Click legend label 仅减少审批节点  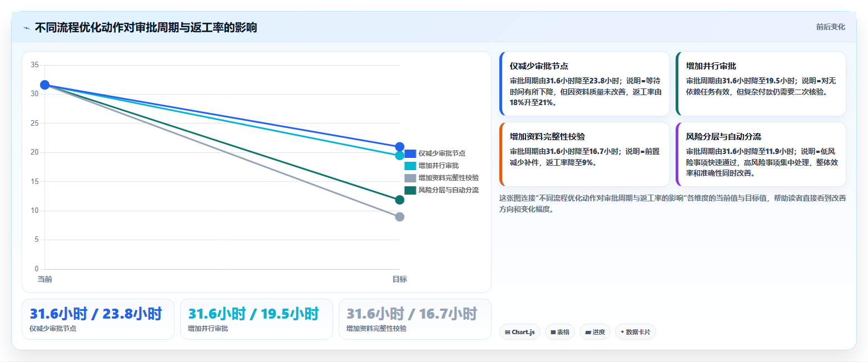pos(442,153)
